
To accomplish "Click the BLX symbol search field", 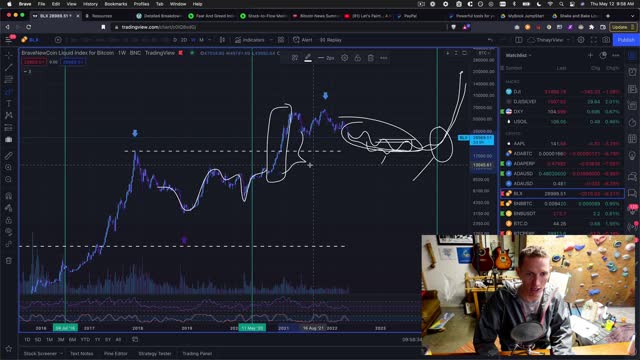I will click(x=33, y=40).
